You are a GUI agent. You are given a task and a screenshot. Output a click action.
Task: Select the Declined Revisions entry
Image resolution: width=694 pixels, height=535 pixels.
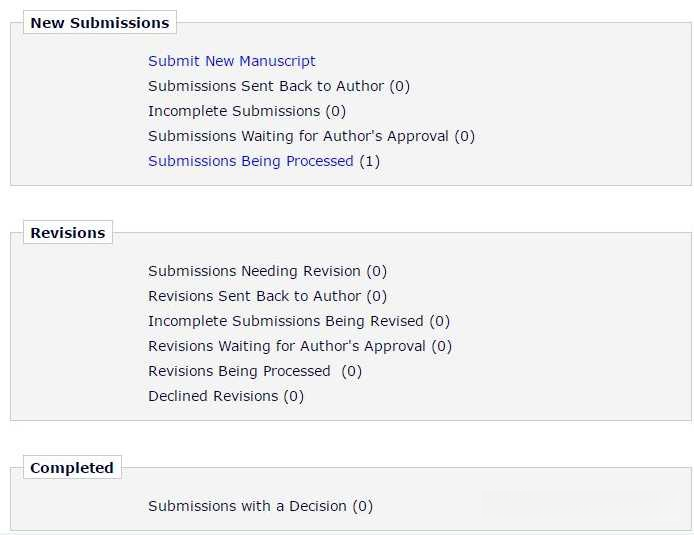point(213,396)
